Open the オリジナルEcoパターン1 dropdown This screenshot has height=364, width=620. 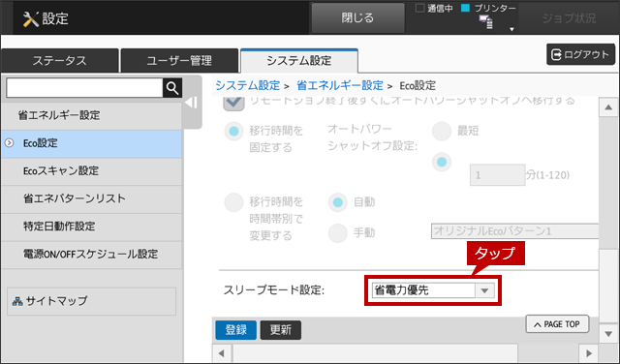514,230
